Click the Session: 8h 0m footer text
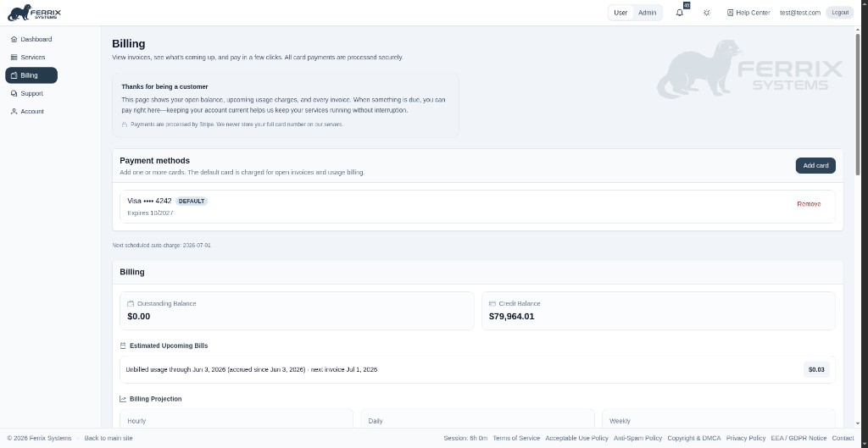The height and width of the screenshot is (448, 868). (465, 438)
